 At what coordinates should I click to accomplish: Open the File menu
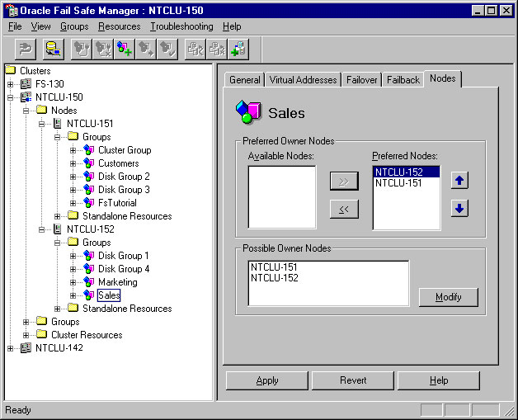pos(15,26)
